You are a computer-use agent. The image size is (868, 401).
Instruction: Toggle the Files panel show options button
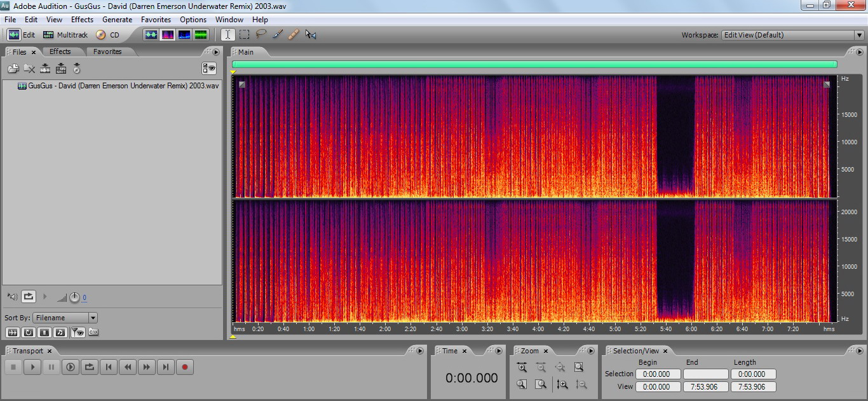[209, 69]
